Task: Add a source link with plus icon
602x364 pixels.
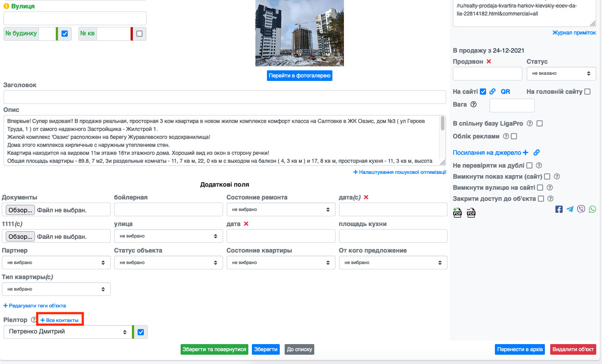Action: click(525, 153)
